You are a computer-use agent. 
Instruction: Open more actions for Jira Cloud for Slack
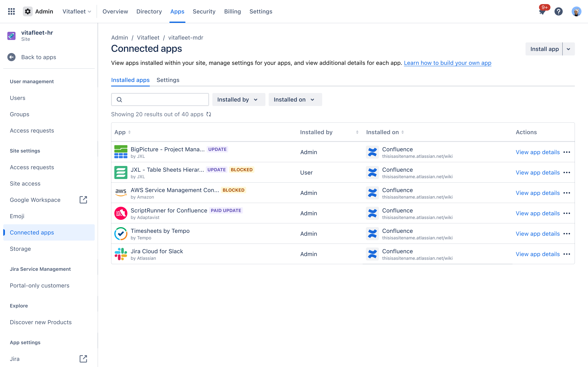pyautogui.click(x=567, y=254)
